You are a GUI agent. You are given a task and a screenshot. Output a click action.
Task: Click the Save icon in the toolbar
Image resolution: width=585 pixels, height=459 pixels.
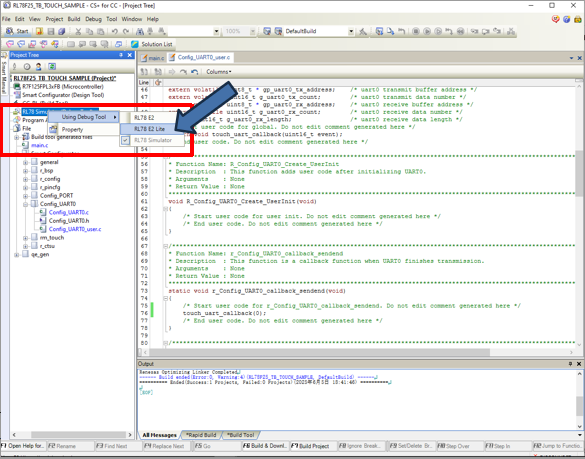[51, 31]
